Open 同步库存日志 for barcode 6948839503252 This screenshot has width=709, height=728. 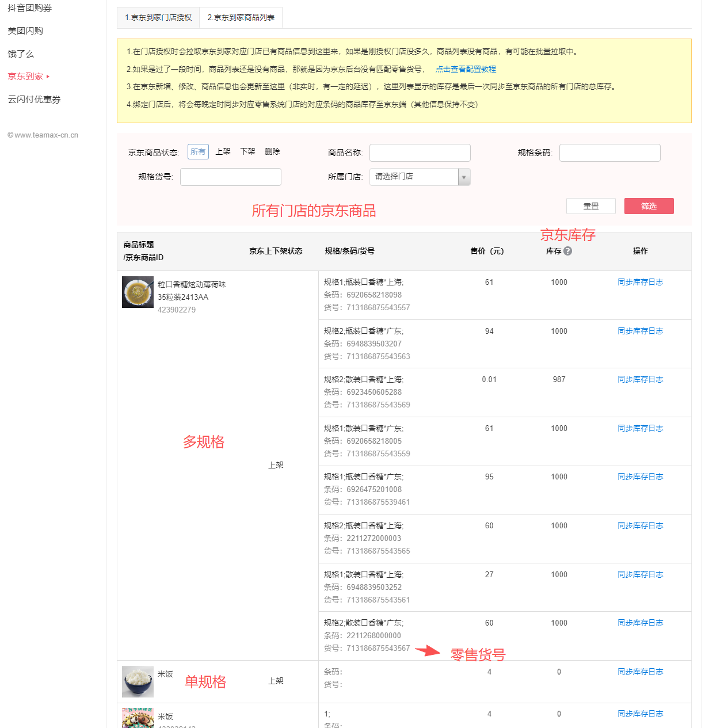(x=640, y=574)
